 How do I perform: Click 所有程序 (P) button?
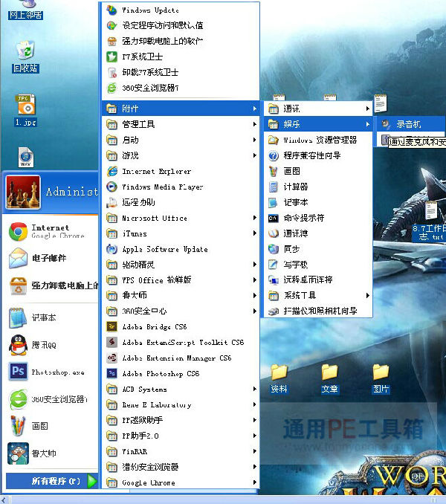tap(52, 481)
